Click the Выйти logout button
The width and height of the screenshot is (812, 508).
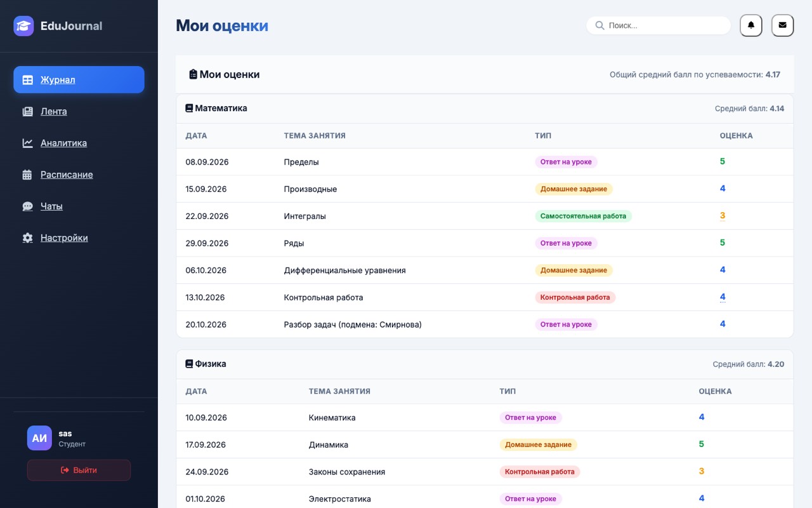79,471
